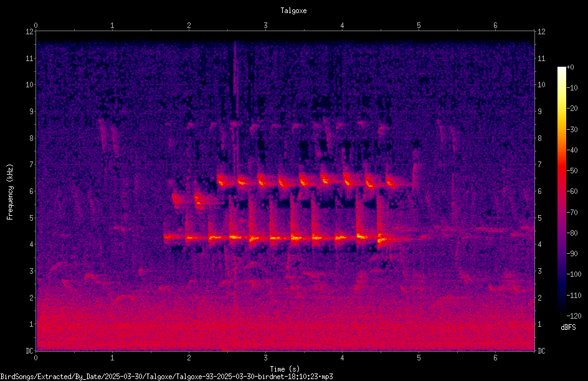Click the '2' tick on the bottom time axis
Viewport: 588px width, 381px height.
(x=189, y=358)
